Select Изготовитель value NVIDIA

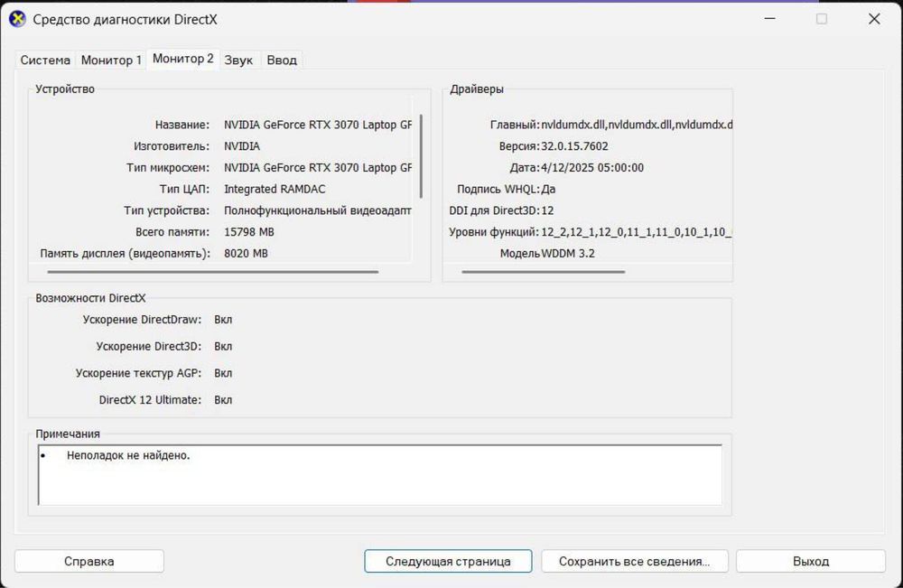242,146
